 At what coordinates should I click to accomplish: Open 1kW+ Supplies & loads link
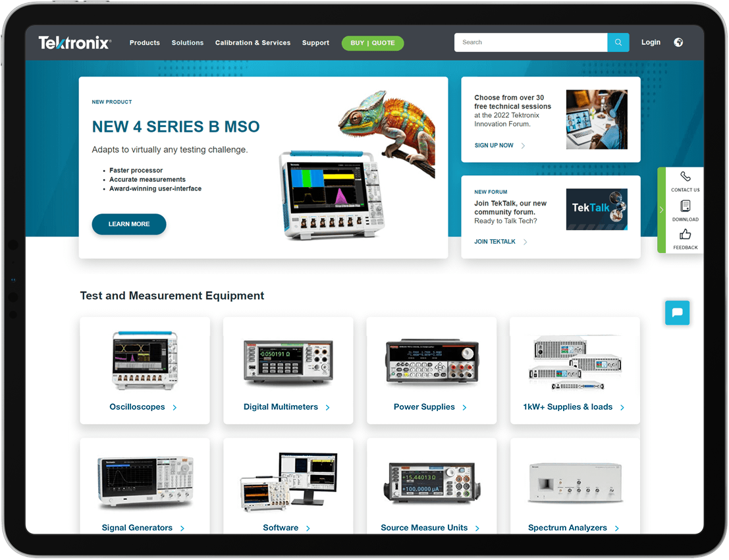[568, 407]
